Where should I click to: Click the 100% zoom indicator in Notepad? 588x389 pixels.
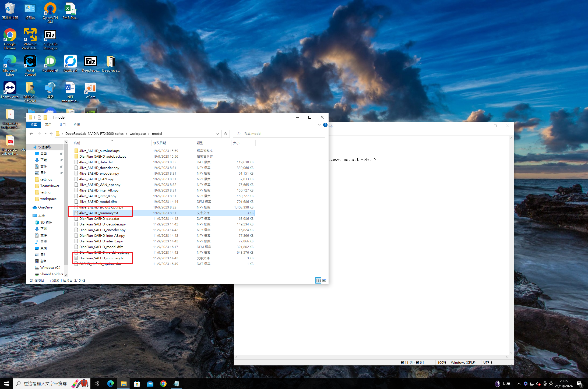[442, 363]
